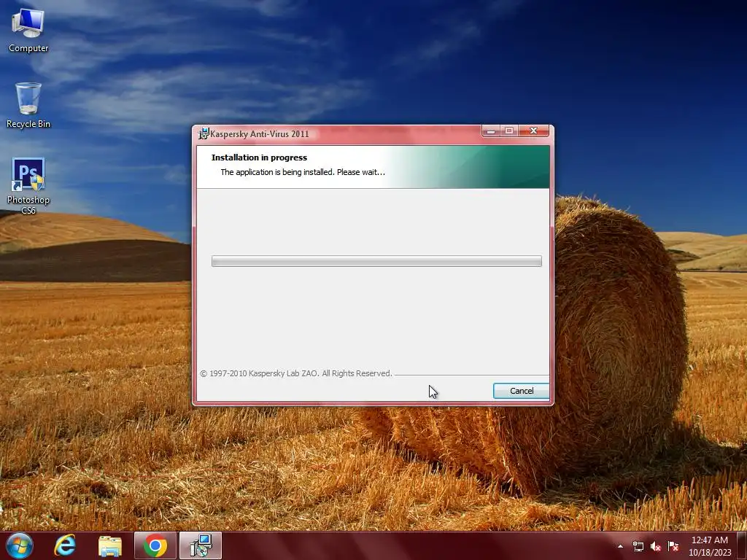Click the Show Desktop strip
This screenshot has width=747, height=560.
pyautogui.click(x=742, y=545)
